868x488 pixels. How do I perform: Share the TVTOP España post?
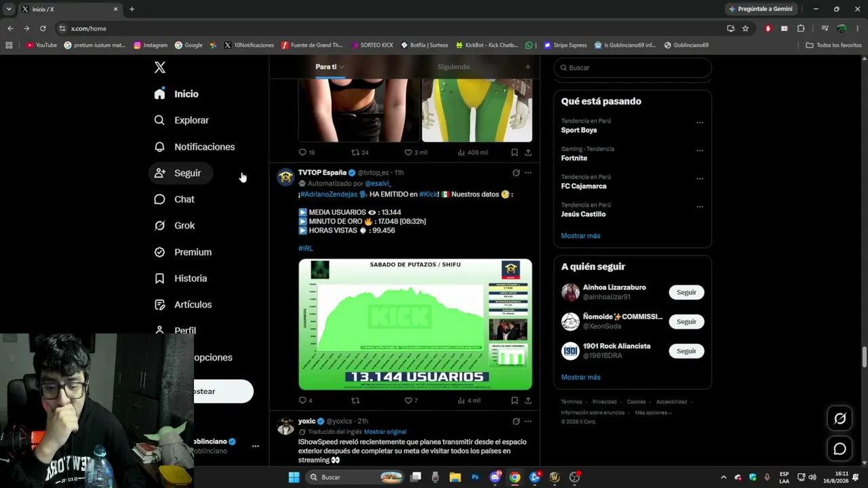[528, 401]
